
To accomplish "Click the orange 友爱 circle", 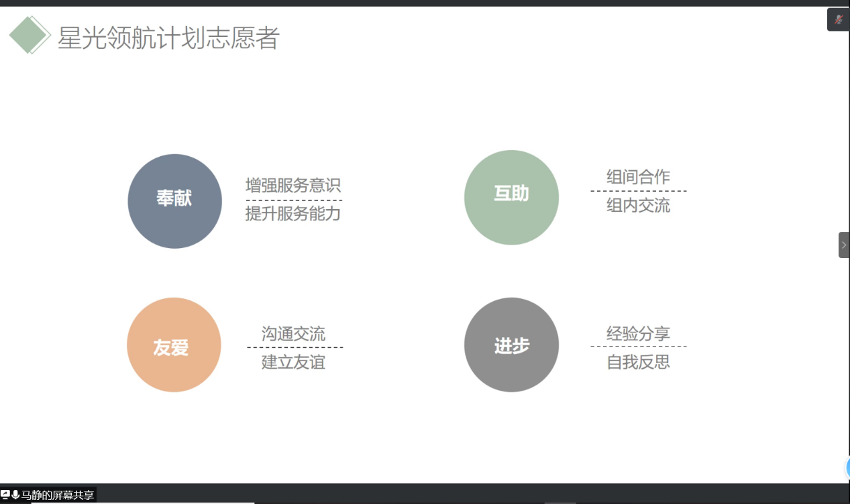I will pyautogui.click(x=174, y=345).
